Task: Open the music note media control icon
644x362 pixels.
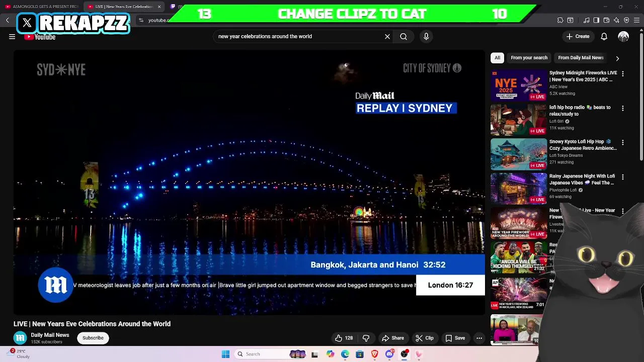Action: pyautogui.click(x=586, y=20)
